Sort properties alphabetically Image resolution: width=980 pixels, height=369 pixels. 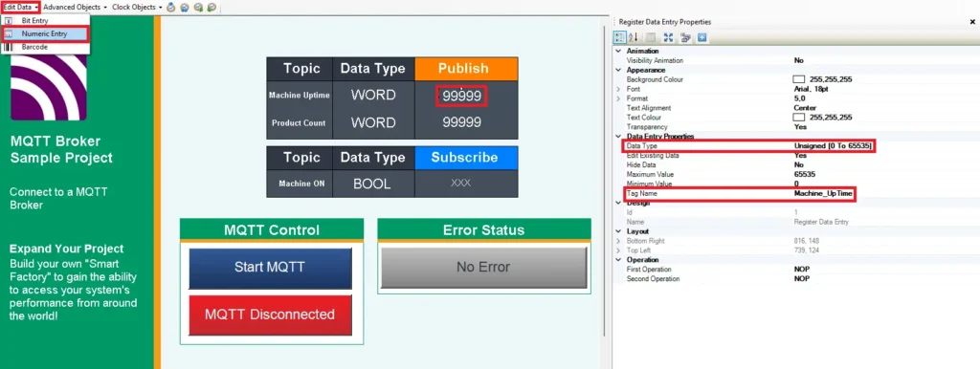point(633,38)
